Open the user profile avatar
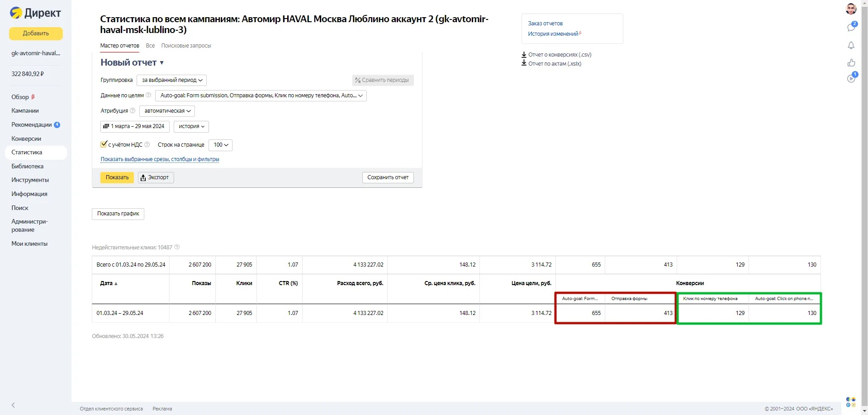 851,9
